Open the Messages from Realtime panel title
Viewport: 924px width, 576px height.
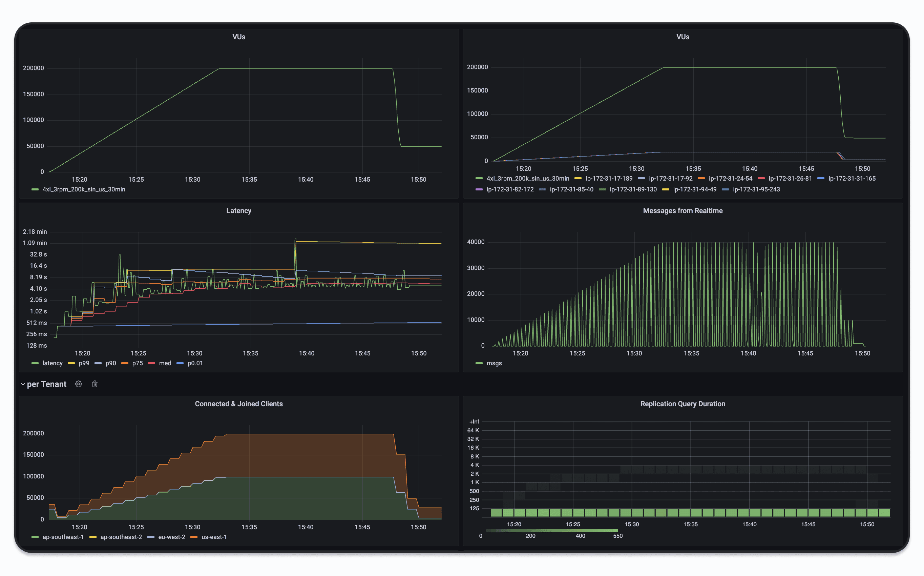(682, 211)
